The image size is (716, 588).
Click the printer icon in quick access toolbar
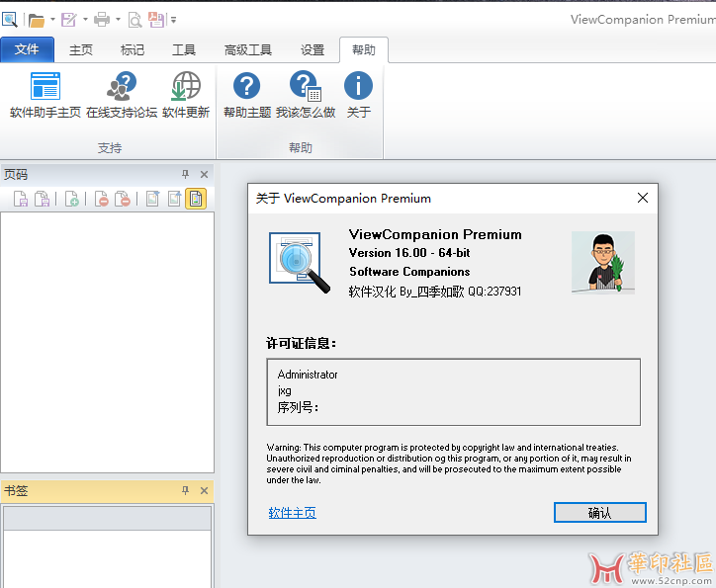click(102, 20)
